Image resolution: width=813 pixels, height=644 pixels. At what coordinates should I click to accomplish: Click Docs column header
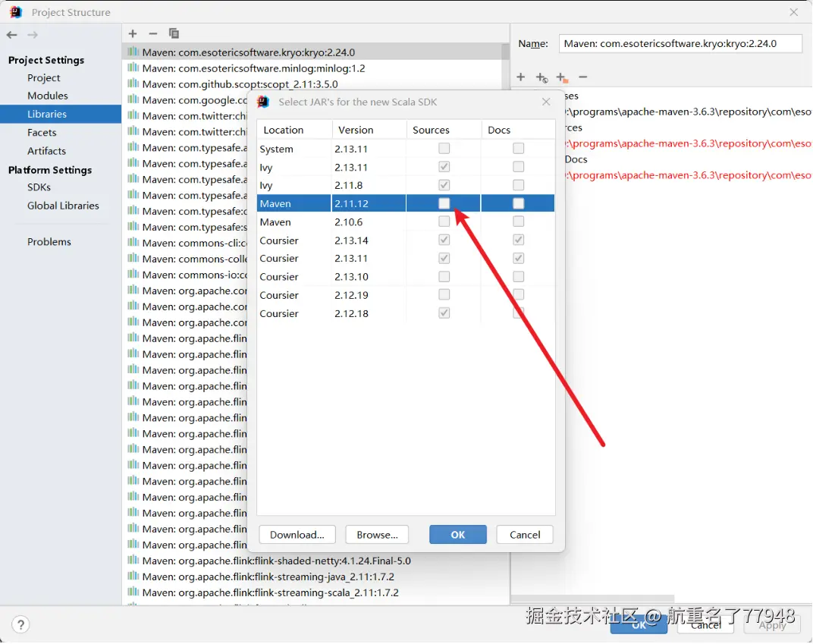click(518, 130)
